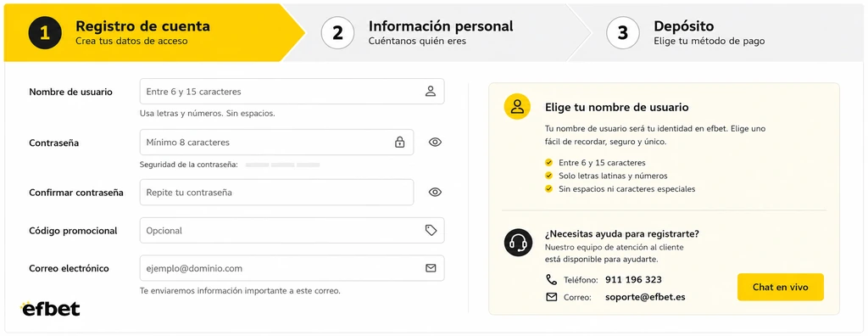The width and height of the screenshot is (868, 336).
Task: Focus the Correo electrónico input
Action: click(x=292, y=268)
